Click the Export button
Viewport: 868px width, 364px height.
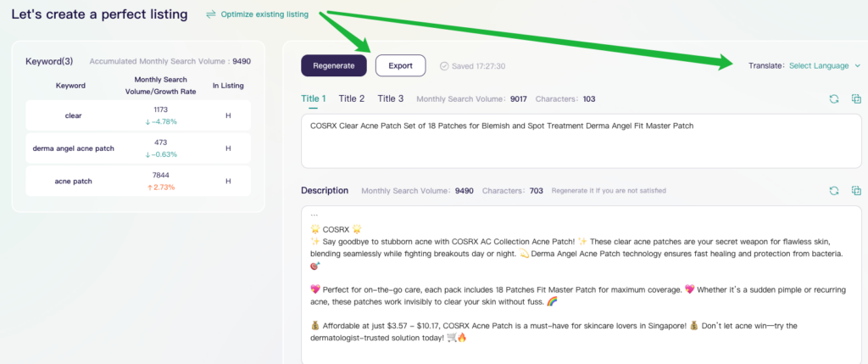400,65
